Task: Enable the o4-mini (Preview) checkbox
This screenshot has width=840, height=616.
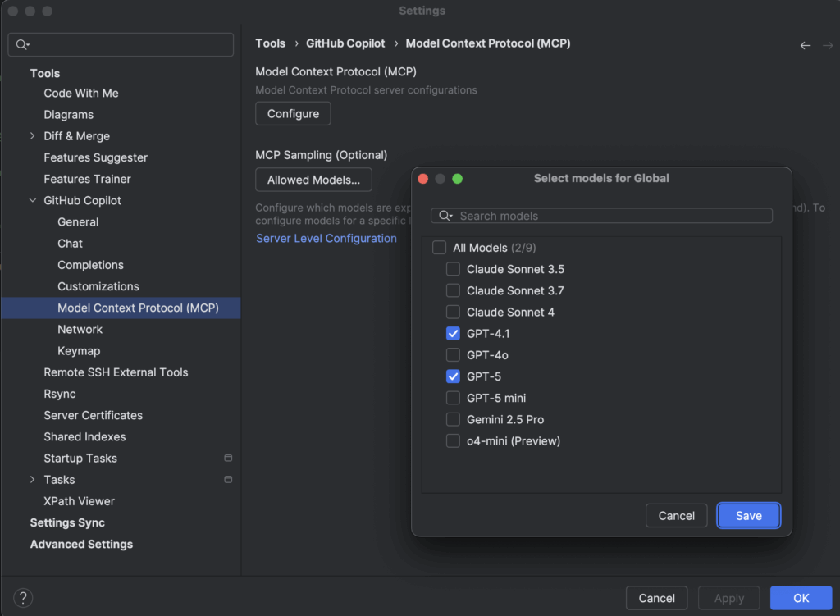Action: pos(453,440)
